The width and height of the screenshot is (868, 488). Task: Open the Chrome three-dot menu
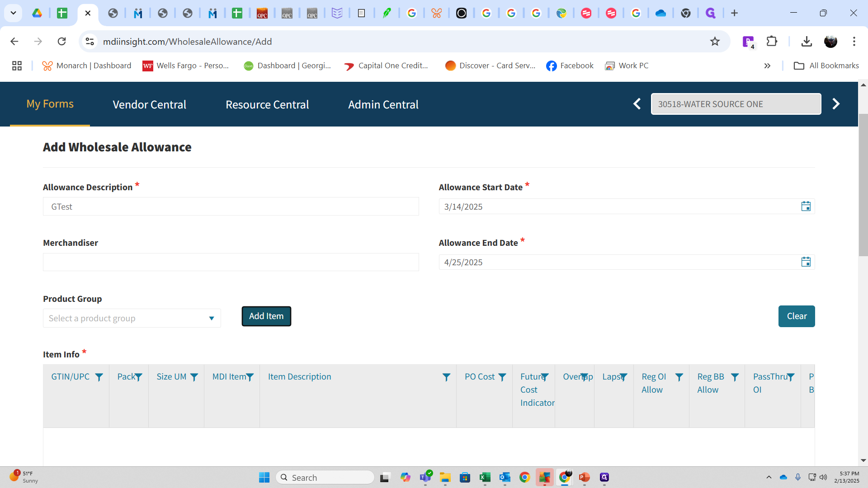point(854,42)
